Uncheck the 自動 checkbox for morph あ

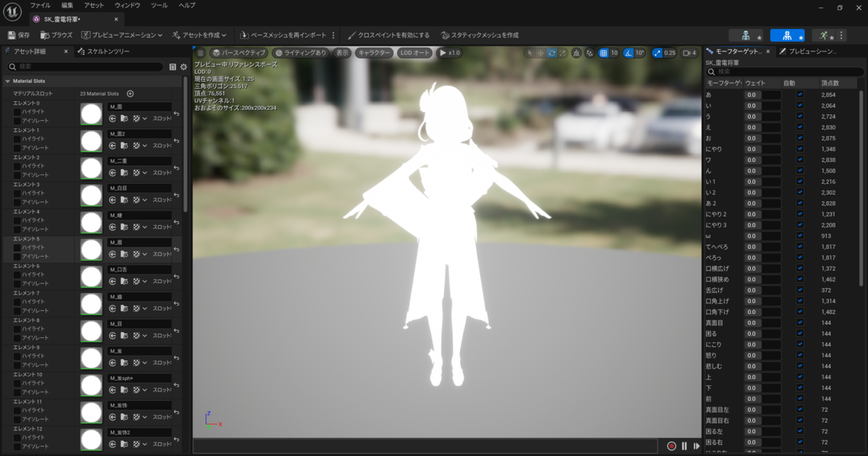800,95
